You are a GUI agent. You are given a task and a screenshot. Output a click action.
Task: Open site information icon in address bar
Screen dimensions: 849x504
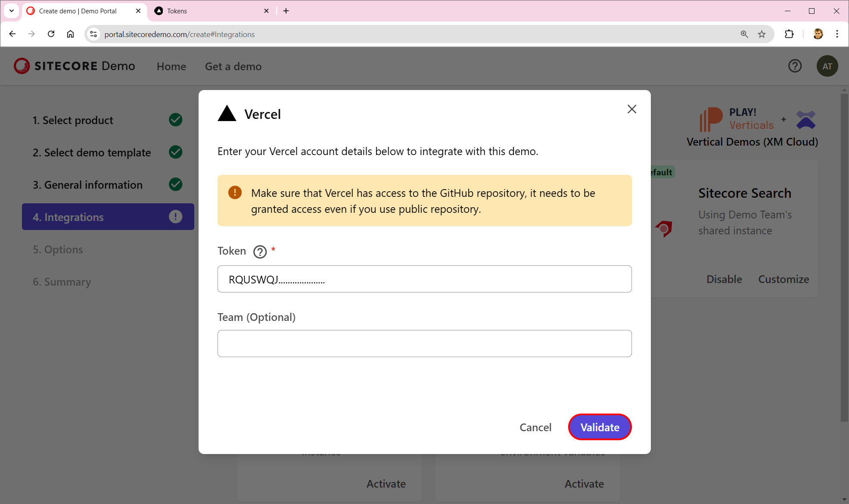[x=93, y=34]
